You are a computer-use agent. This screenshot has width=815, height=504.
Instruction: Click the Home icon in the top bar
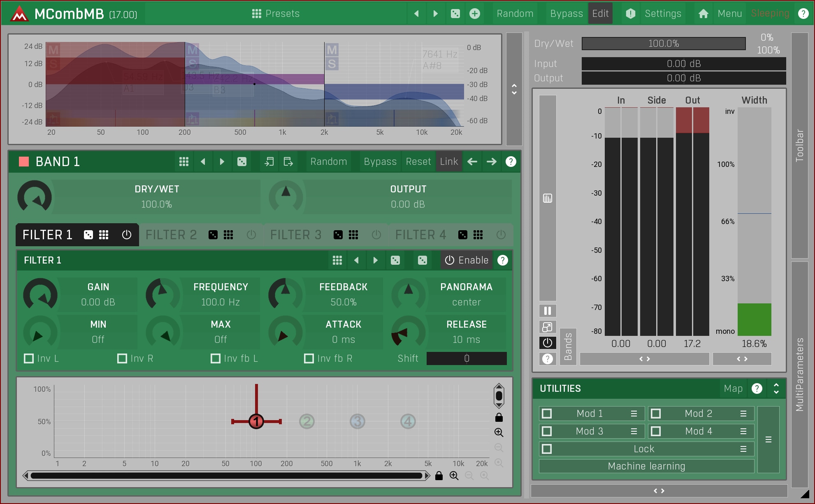pos(703,14)
